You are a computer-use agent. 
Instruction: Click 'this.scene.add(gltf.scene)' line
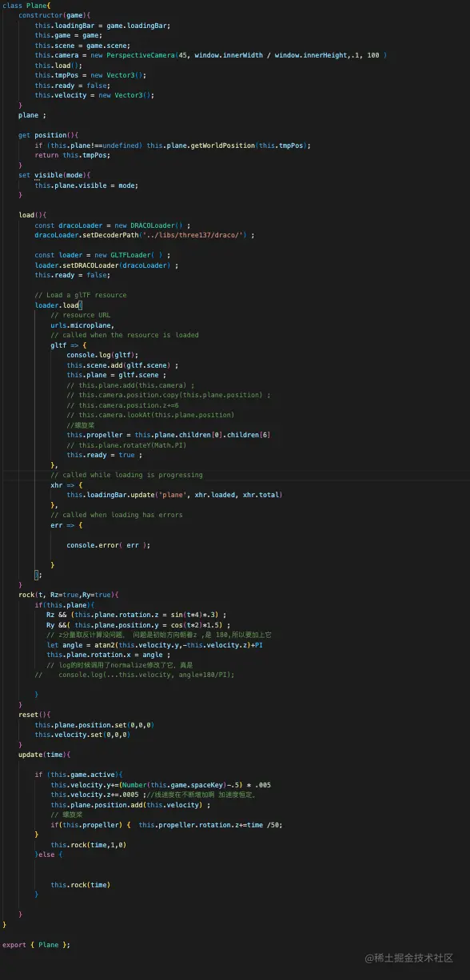122,365
